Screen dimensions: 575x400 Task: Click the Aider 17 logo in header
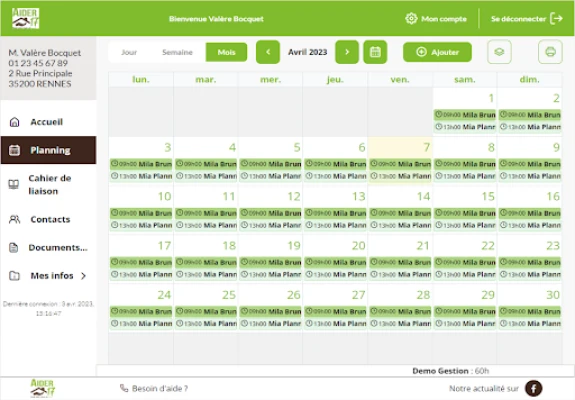[25, 18]
